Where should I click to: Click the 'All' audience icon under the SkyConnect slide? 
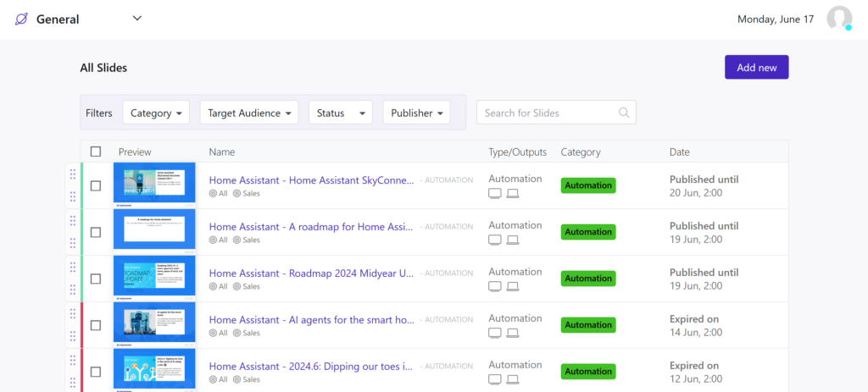point(213,194)
